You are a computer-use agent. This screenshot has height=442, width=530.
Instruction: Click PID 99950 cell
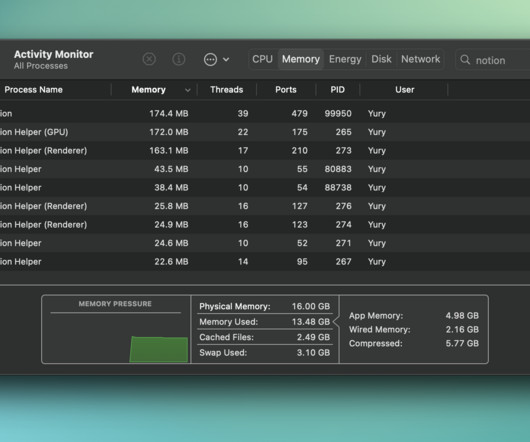[338, 114]
